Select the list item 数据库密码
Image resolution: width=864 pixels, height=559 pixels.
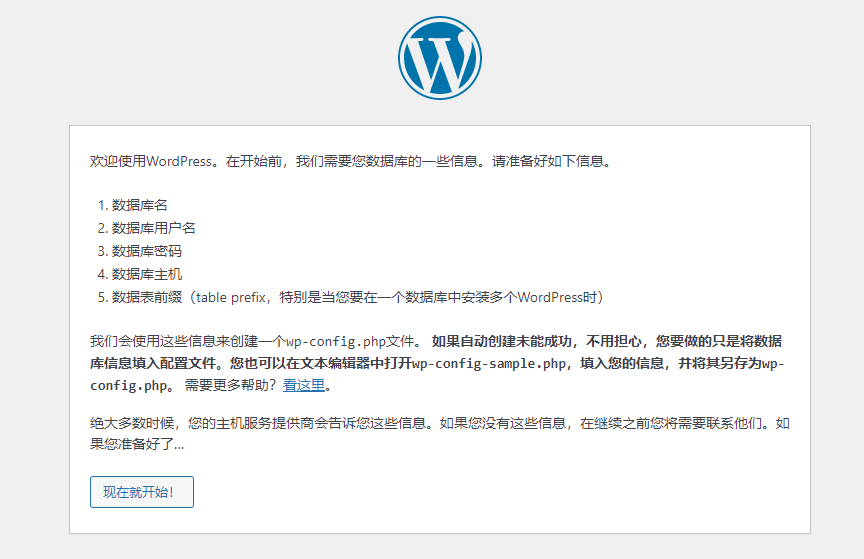[147, 251]
